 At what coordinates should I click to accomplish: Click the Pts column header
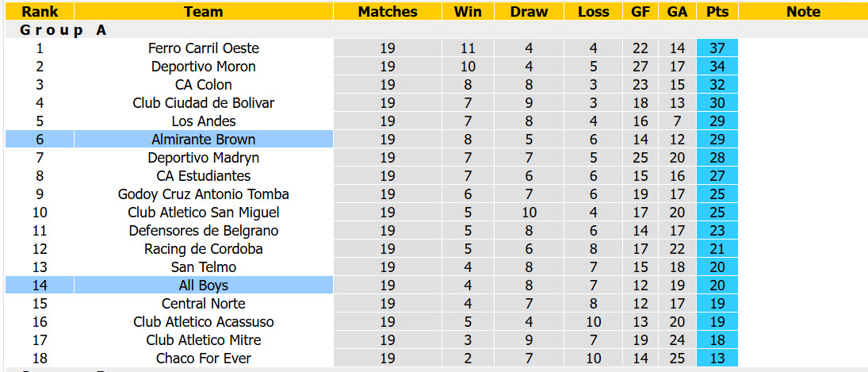pos(717,11)
